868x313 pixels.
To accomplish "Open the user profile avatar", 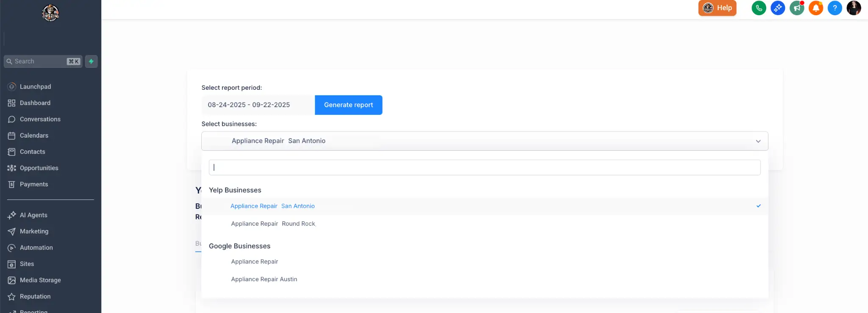I will tap(854, 8).
